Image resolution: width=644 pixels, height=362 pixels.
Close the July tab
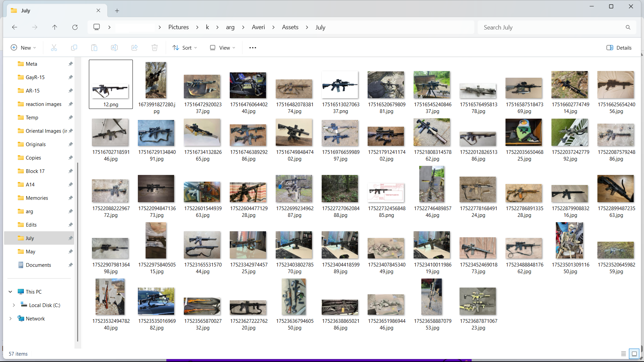pyautogui.click(x=98, y=10)
